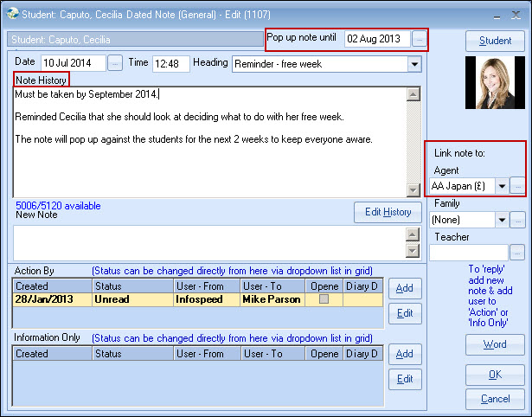Click the Status column header in Action By
Screen dimensions: 532x417
pos(131,285)
